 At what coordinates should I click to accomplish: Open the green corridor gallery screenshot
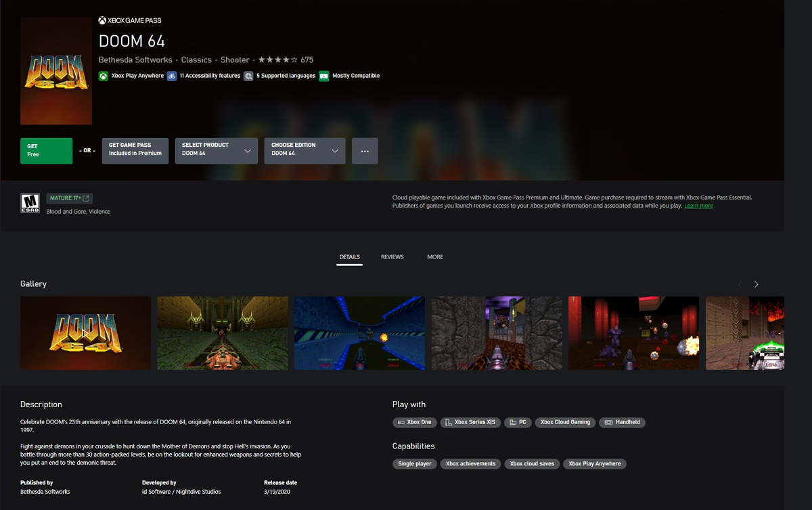pos(223,333)
